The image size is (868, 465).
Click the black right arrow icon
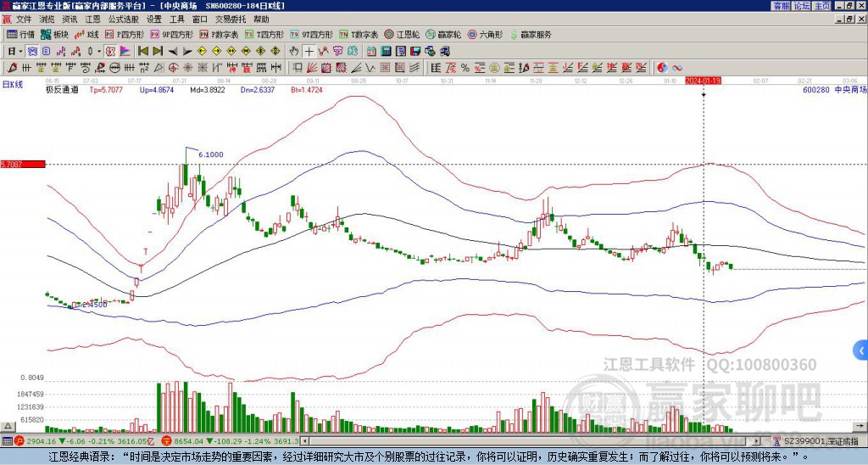click(x=187, y=52)
